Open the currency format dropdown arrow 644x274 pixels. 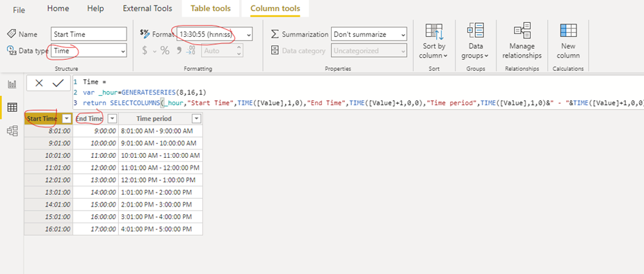point(155,51)
